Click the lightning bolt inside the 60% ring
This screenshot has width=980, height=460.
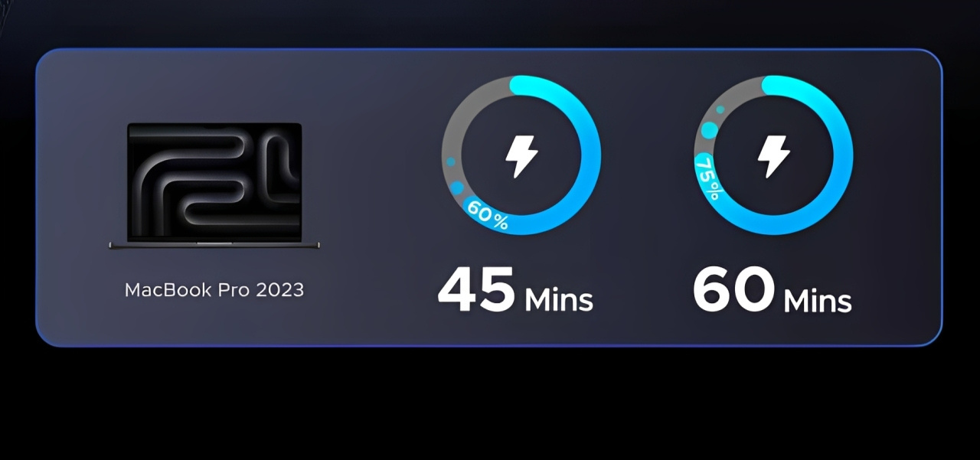(521, 156)
